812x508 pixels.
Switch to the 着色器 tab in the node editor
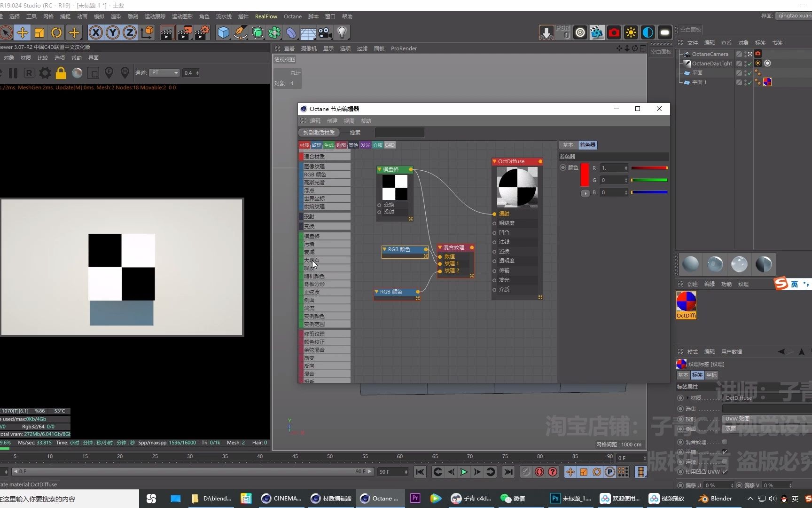pyautogui.click(x=587, y=145)
